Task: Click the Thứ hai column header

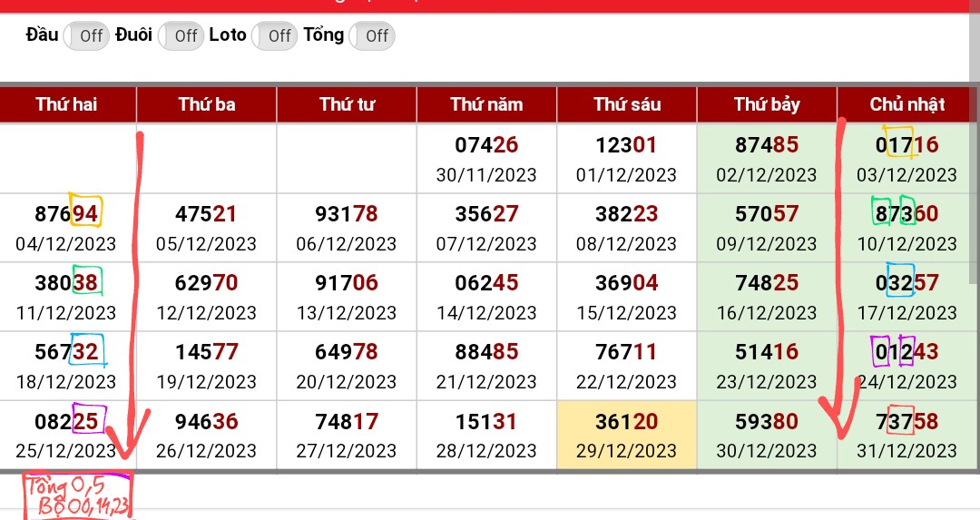Action: coord(67,104)
